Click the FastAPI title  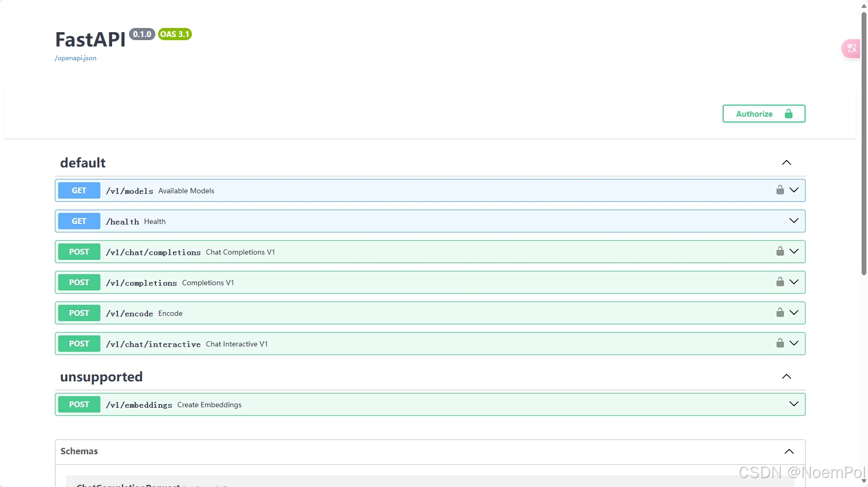[x=90, y=40]
